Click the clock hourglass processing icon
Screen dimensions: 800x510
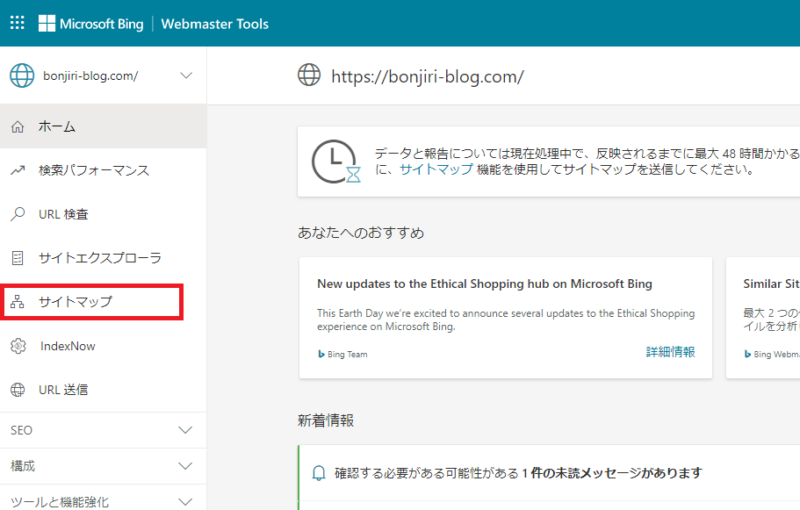coord(336,162)
